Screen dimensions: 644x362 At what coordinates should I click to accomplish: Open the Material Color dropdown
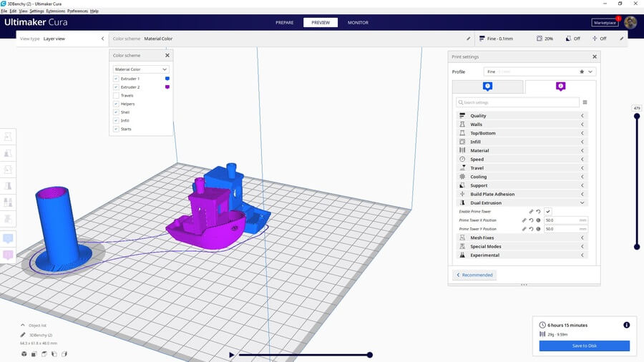[141, 69]
